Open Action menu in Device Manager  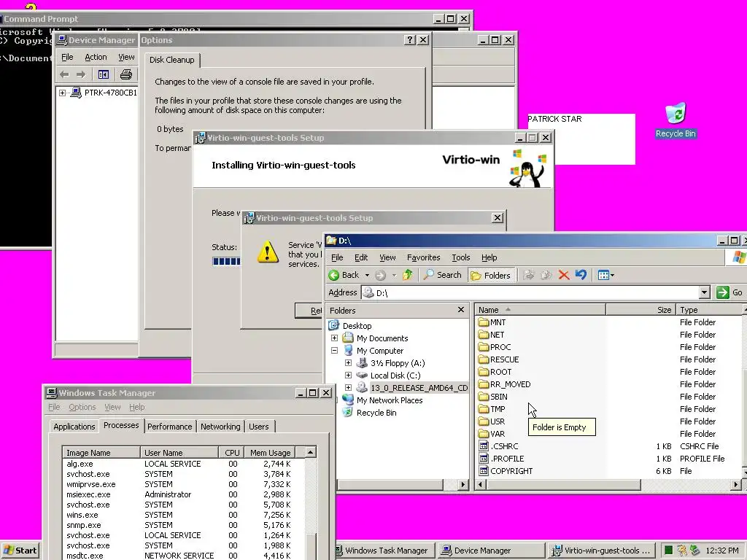click(x=96, y=57)
